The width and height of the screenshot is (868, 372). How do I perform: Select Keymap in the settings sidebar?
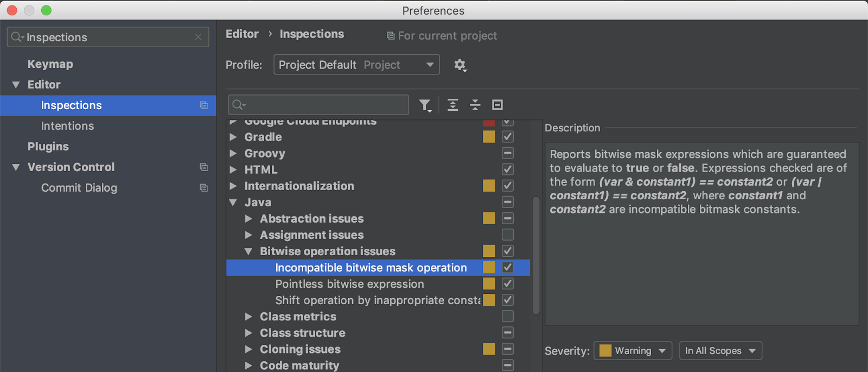[50, 64]
